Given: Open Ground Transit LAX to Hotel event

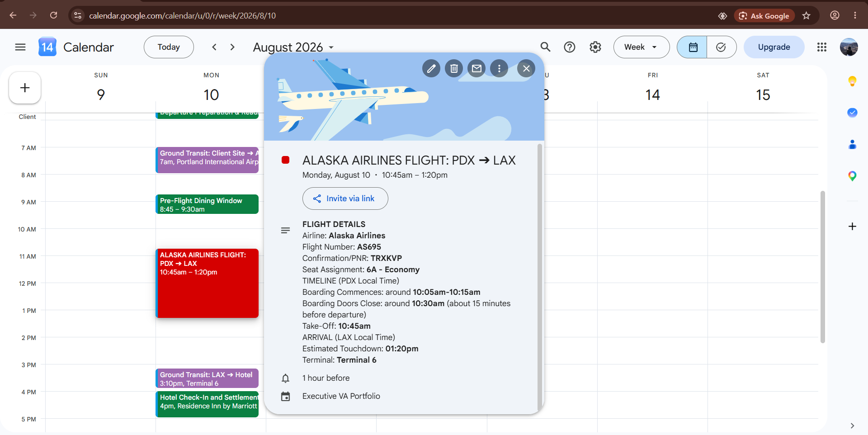Looking at the screenshot, I should pyautogui.click(x=207, y=378).
